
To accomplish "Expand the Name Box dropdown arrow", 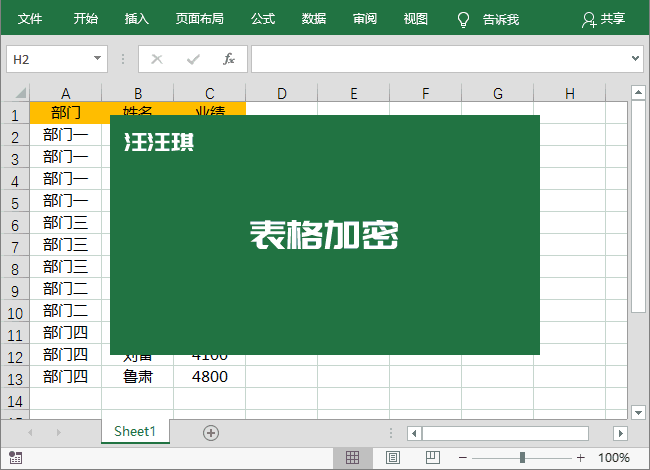I will [97, 58].
